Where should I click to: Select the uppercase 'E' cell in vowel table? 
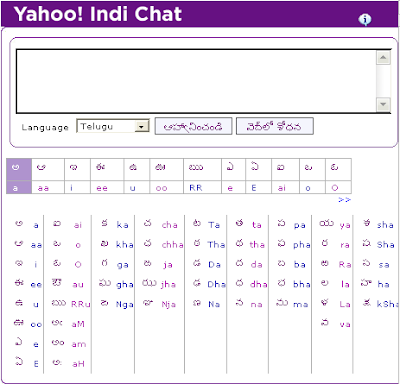click(x=258, y=188)
